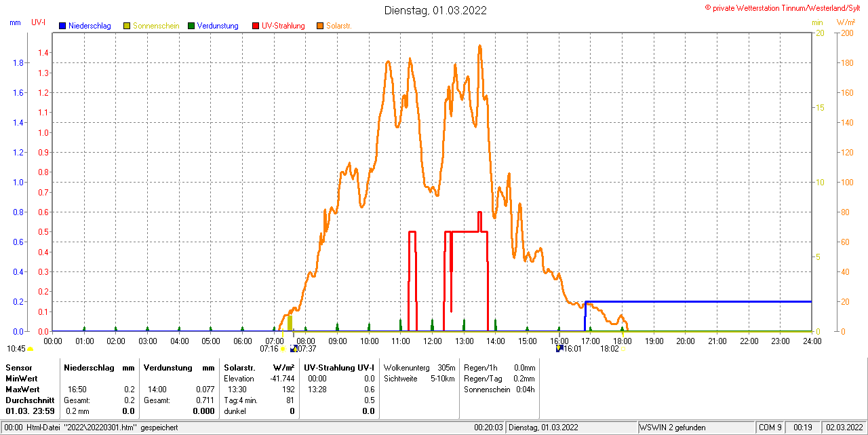The image size is (868, 435).
Task: Click the Sensor header in table
Action: point(18,367)
